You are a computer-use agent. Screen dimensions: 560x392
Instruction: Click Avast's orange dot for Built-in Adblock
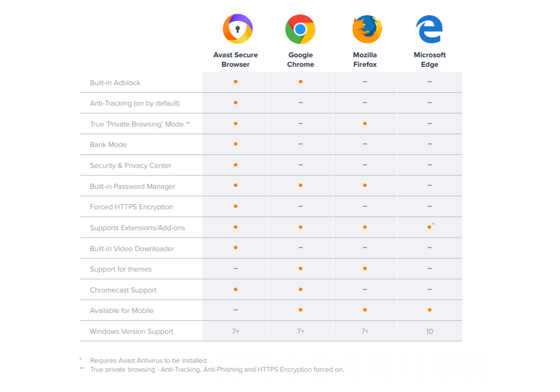236,82
